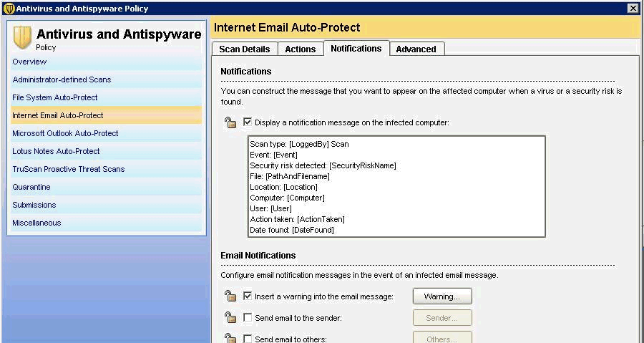Click the 'Event: [Event]' line
Screen dimensions: 644x343
(x=273, y=155)
